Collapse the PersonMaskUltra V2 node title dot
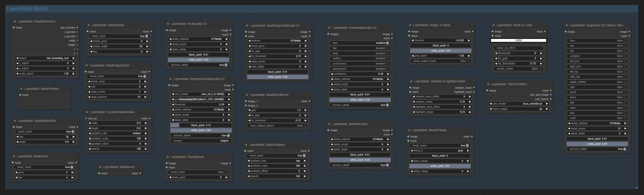The height and width of the screenshot is (195, 644). [x=329, y=28]
